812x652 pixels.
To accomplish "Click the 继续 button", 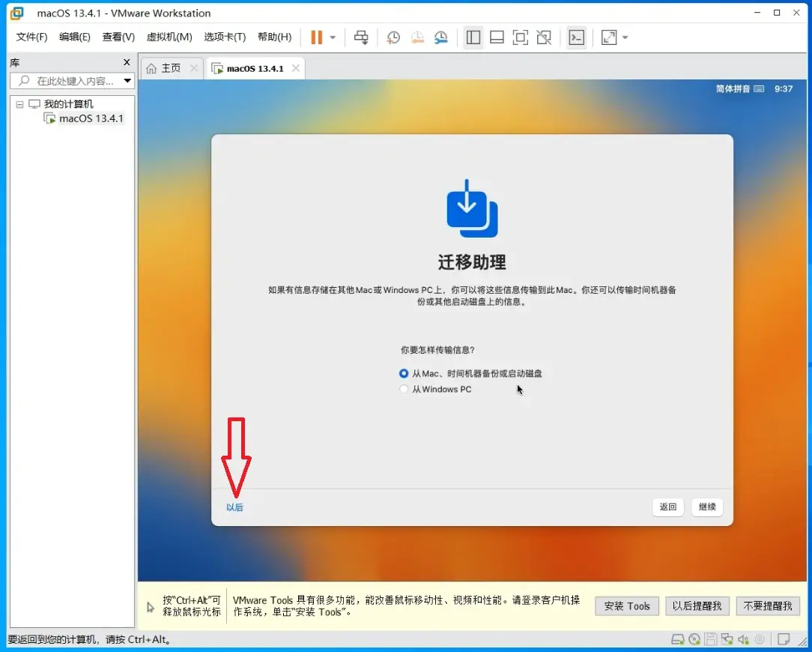I will 707,507.
